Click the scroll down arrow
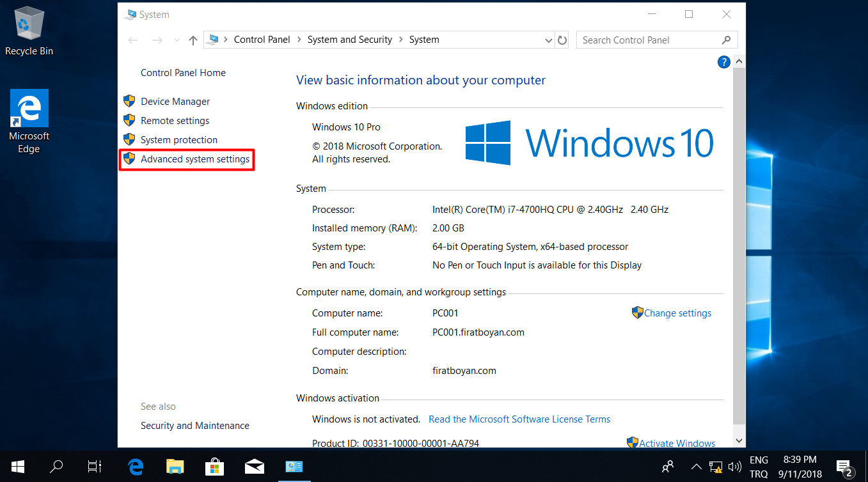The height and width of the screenshot is (482, 868). (739, 441)
